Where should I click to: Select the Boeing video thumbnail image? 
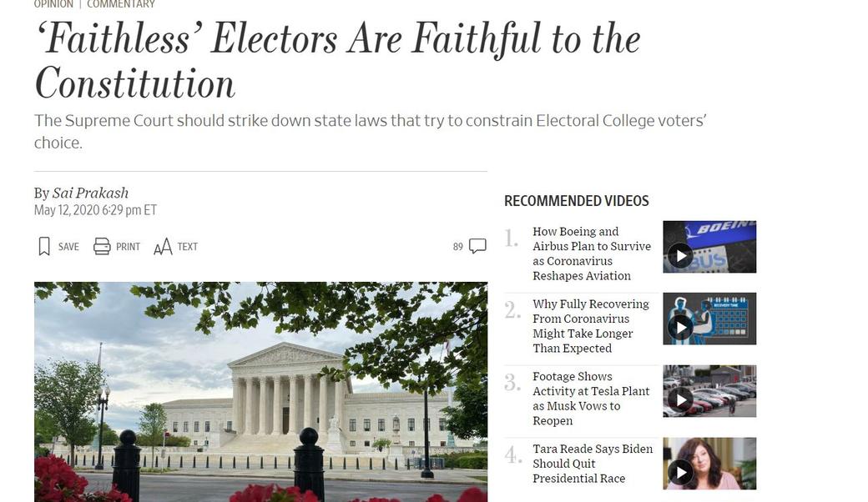(709, 246)
